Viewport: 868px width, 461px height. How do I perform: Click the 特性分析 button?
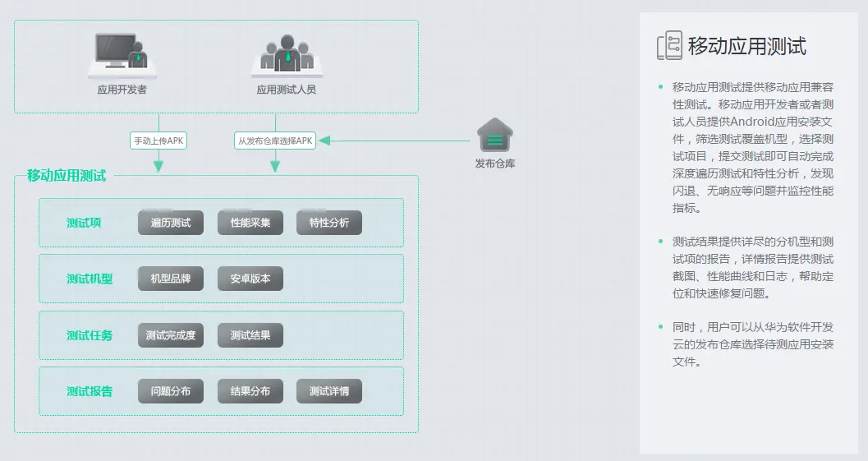click(328, 223)
